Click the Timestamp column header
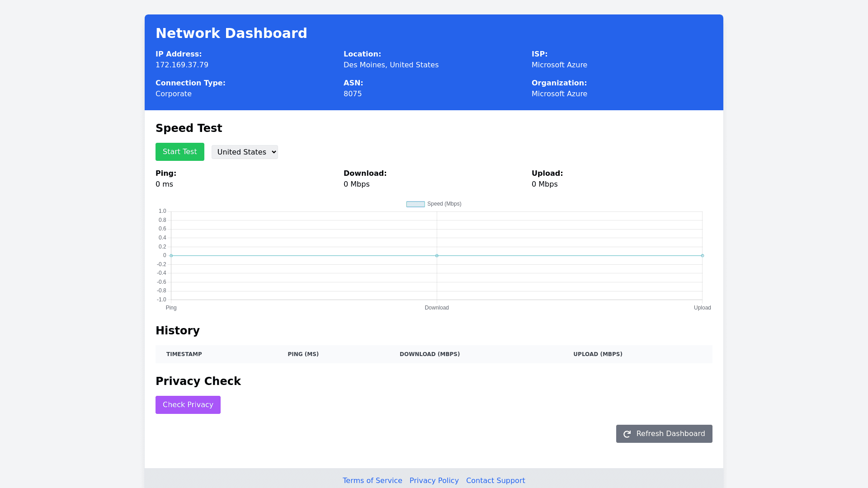 (184, 354)
